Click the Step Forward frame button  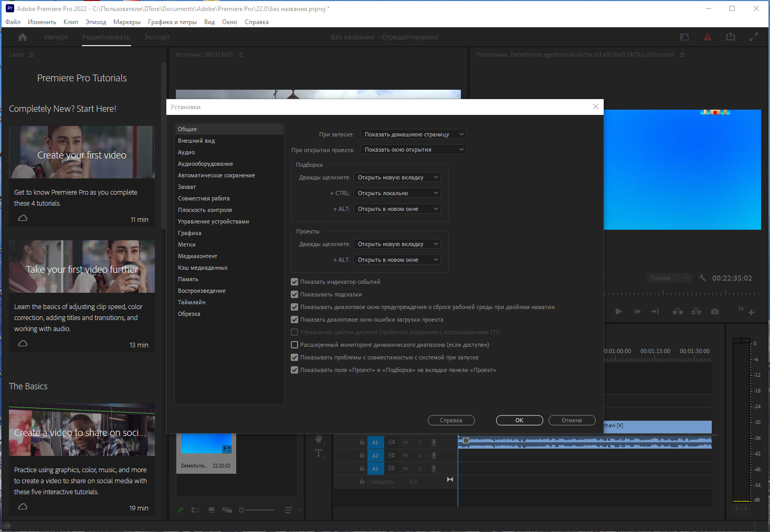(x=638, y=312)
